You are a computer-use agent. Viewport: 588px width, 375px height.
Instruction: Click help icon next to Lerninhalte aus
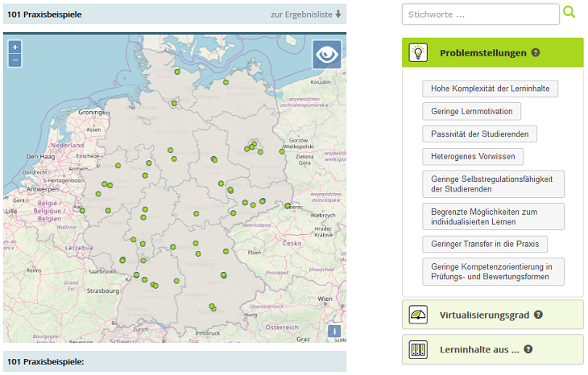coord(528,349)
